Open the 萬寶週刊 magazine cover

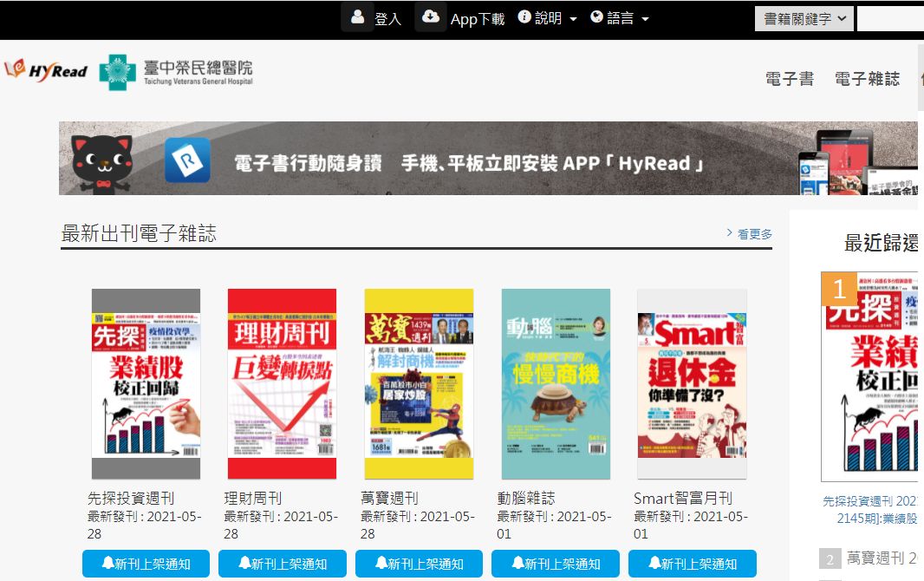419,384
